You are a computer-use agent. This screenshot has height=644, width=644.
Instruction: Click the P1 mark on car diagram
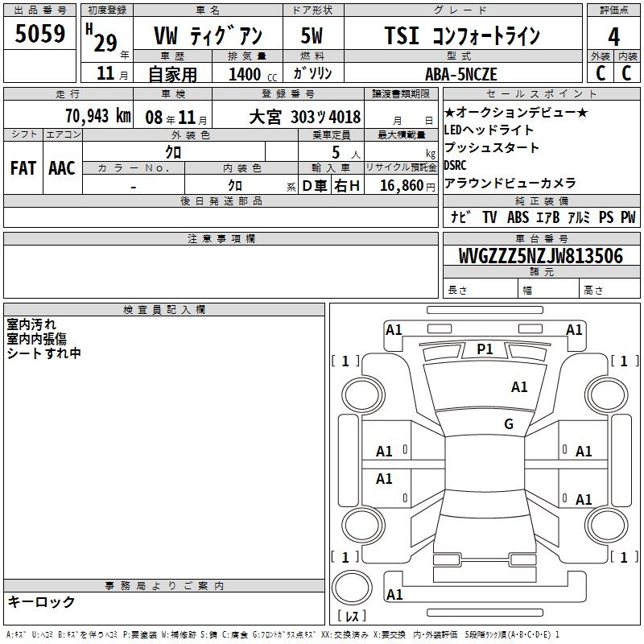tap(485, 349)
